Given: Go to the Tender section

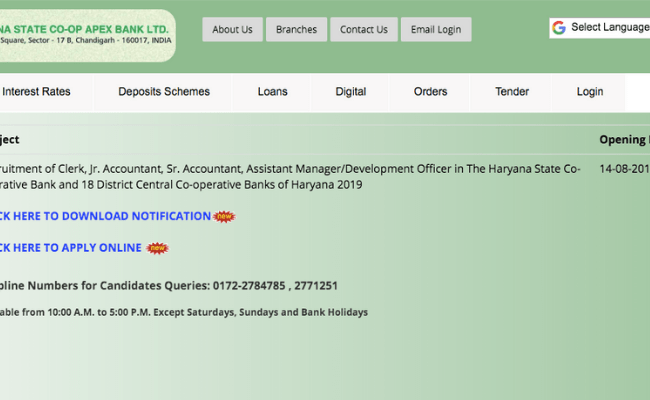Looking at the screenshot, I should tap(512, 92).
